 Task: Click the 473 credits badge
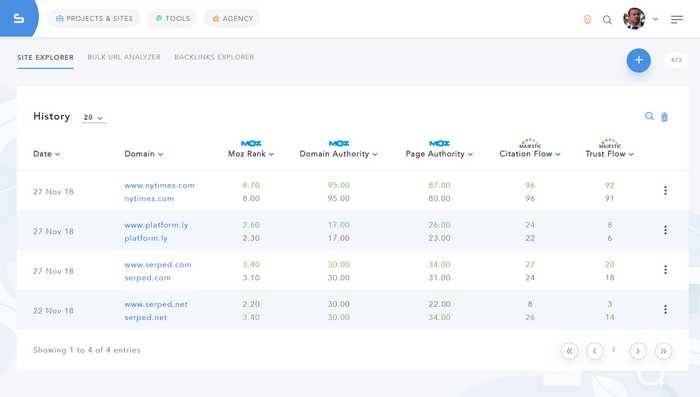pyautogui.click(x=676, y=60)
